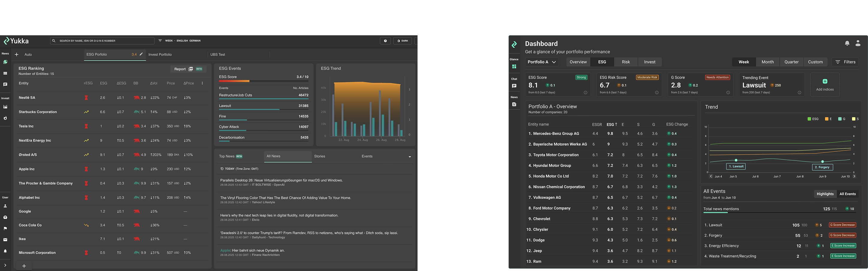Viewport: 868px width, 271px height.
Task: Select the Week time range in the Dashboard
Action: tap(744, 62)
